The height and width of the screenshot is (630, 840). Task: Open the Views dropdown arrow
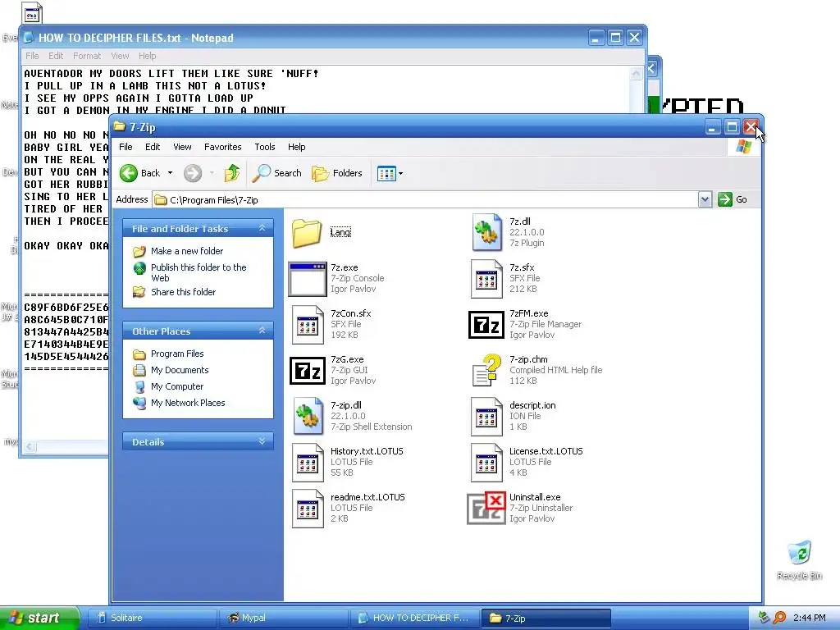[400, 174]
